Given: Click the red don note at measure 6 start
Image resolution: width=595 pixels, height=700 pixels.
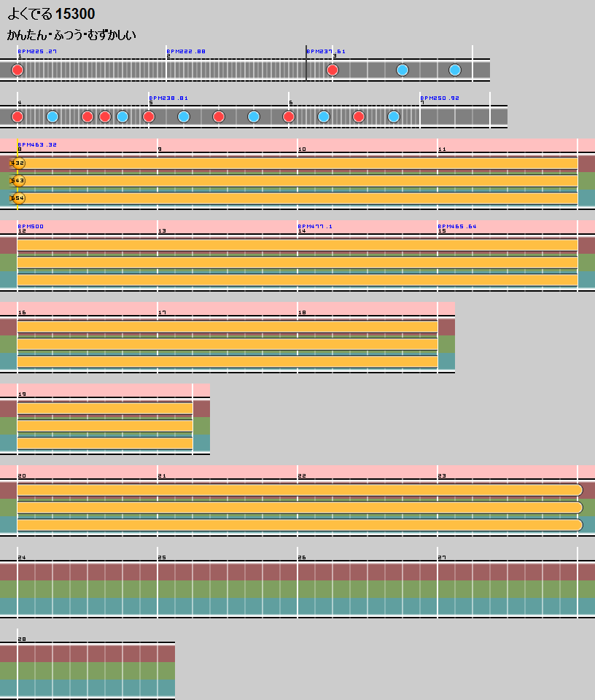Looking at the screenshot, I should tap(289, 117).
